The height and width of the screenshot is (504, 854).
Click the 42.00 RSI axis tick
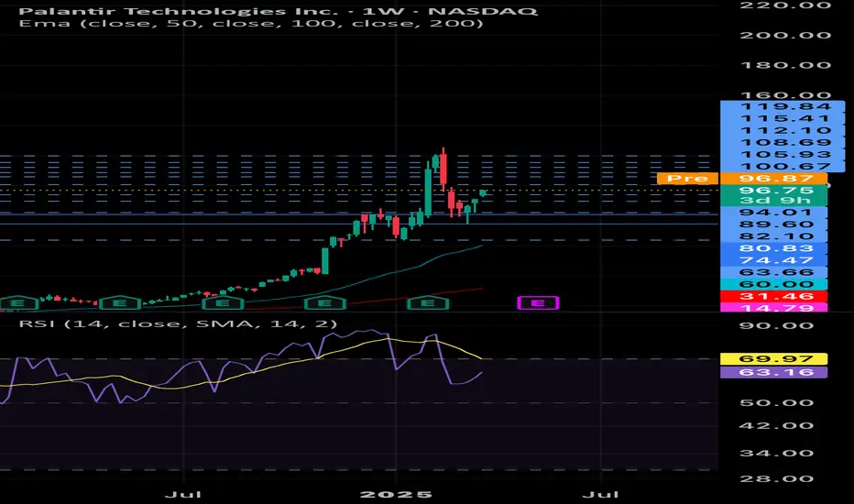[x=777, y=426]
